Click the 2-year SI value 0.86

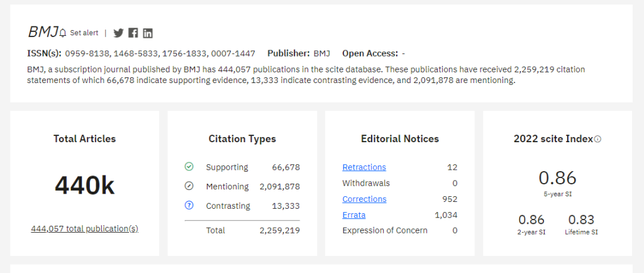531,220
